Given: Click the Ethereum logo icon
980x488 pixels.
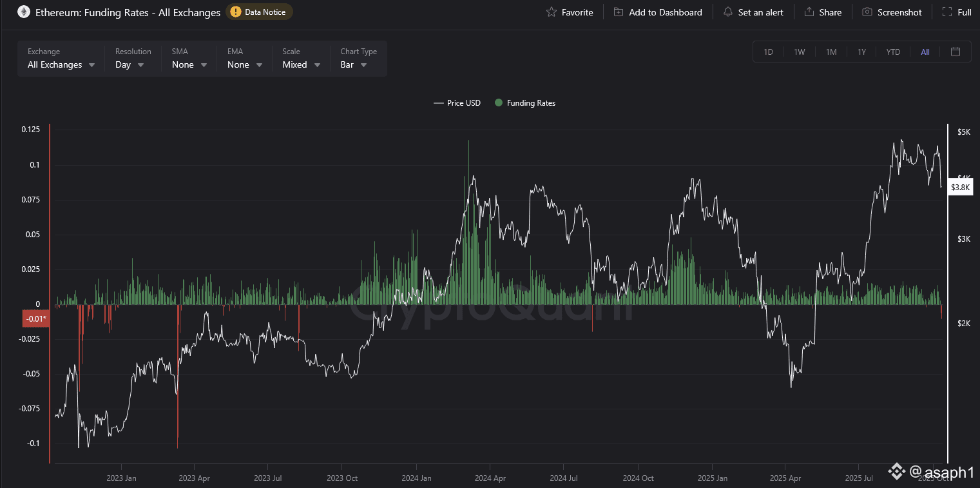Looking at the screenshot, I should [x=23, y=12].
